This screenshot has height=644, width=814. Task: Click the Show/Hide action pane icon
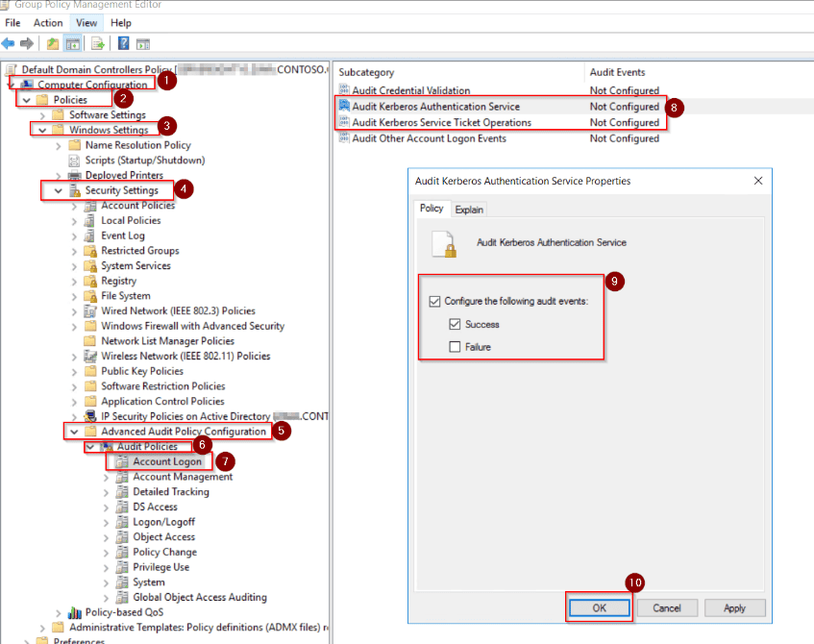[143, 44]
